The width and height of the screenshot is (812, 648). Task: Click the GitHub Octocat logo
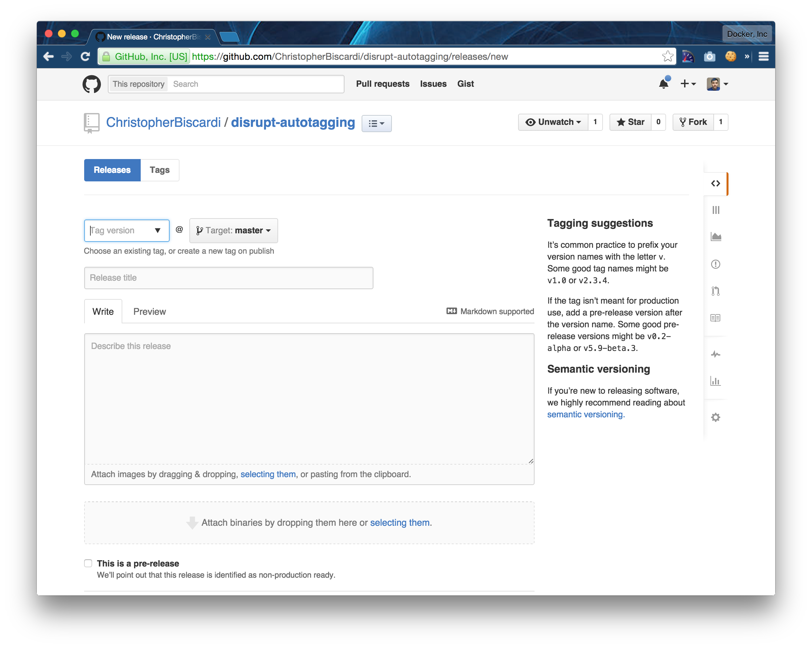point(91,84)
